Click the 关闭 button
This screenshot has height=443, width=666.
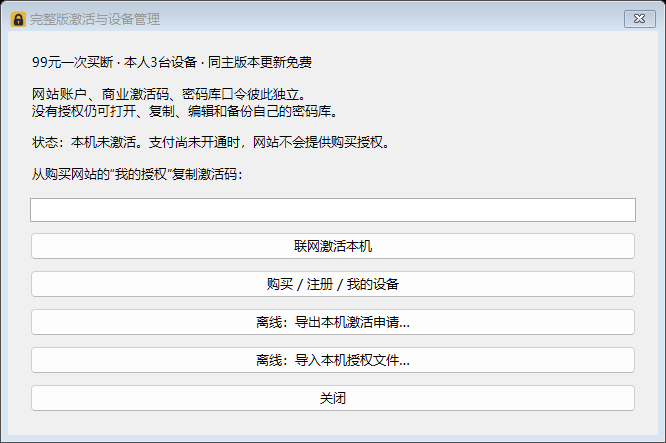[333, 398]
